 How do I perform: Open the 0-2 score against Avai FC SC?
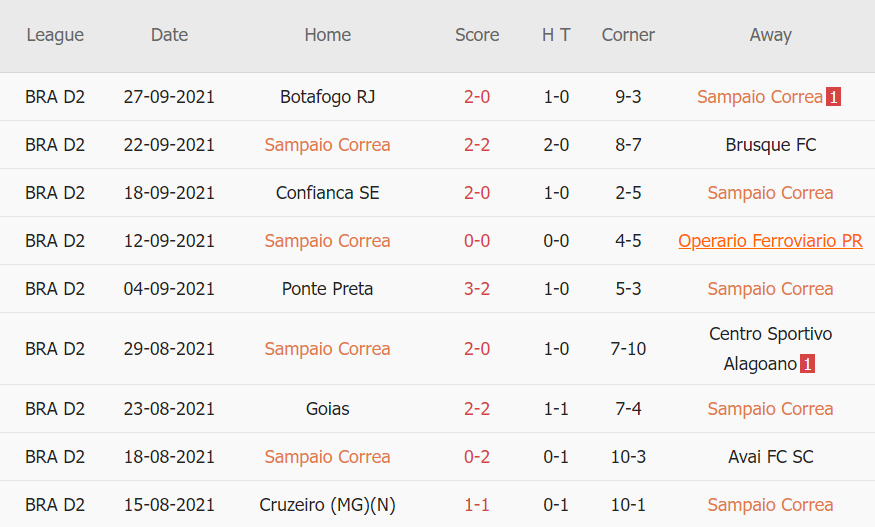tap(477, 457)
